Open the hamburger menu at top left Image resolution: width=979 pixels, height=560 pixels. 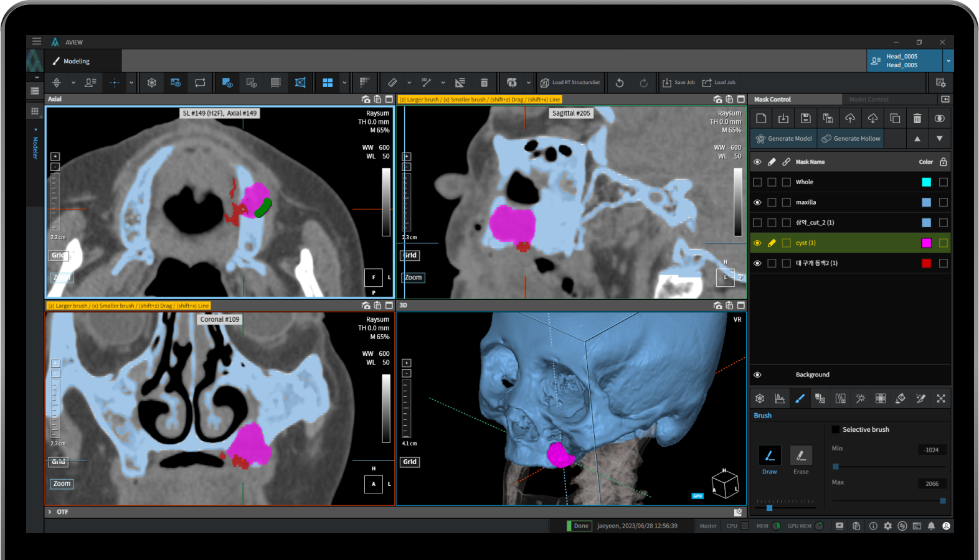click(x=37, y=41)
